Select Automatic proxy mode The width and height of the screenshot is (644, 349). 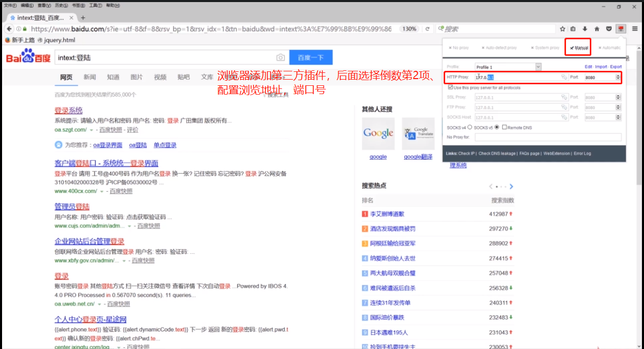[x=609, y=48]
